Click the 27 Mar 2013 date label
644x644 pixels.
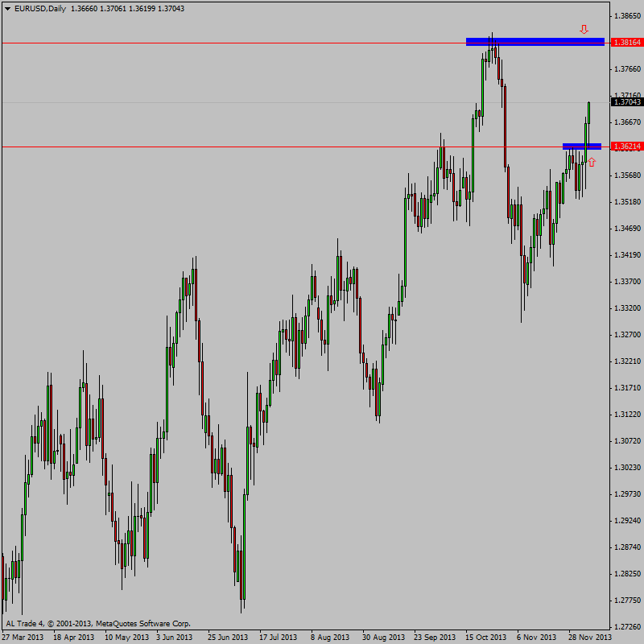pyautogui.click(x=23, y=637)
